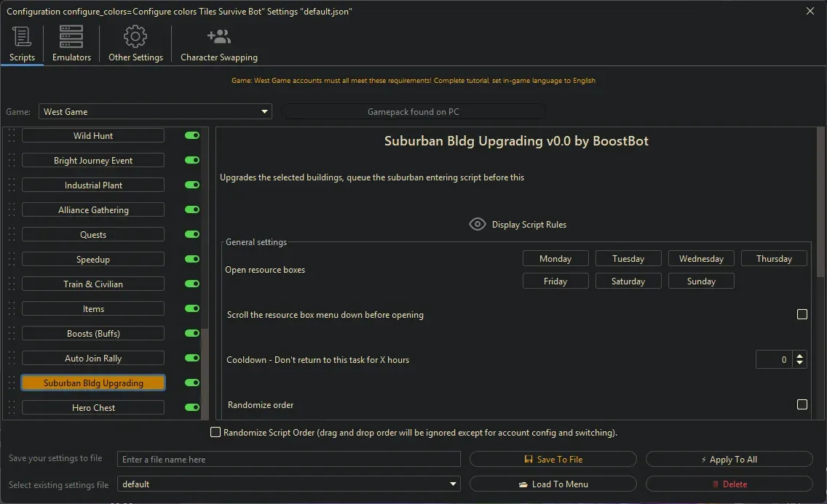Select the Industrial Plant script
Viewport: 827px width, 504px height.
point(93,185)
